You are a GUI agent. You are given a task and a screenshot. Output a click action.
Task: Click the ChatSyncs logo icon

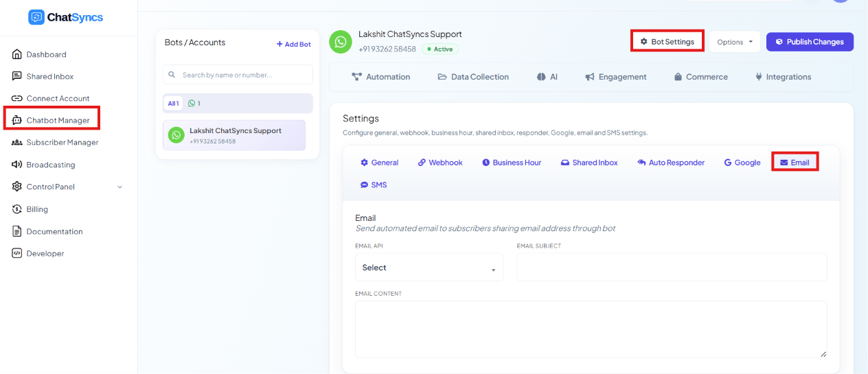pyautogui.click(x=36, y=17)
